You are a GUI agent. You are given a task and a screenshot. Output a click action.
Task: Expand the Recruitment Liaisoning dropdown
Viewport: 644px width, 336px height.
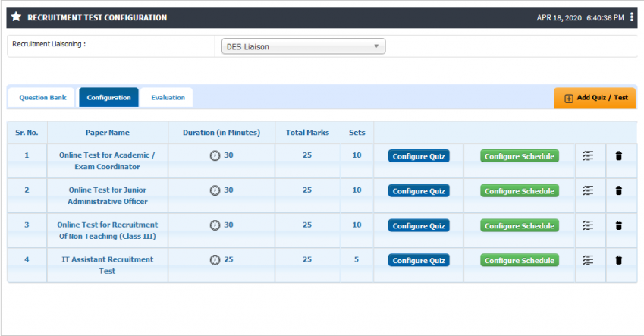pos(303,46)
